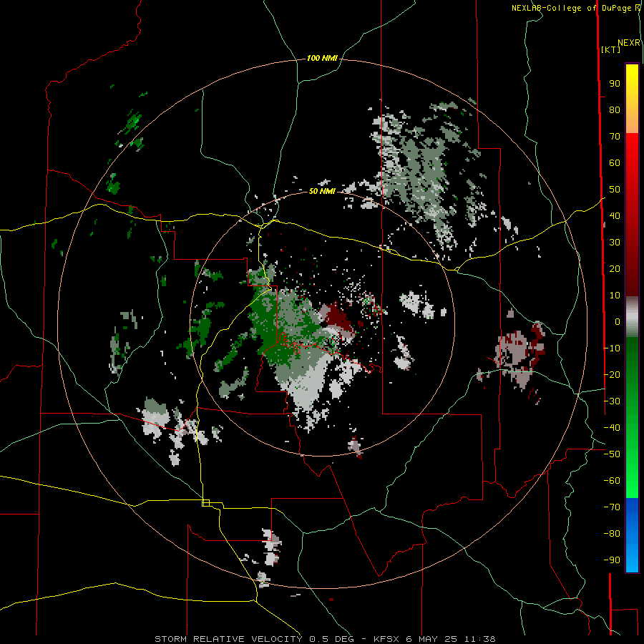Click the 100 NMI range ring label
Viewport: 644px width, 644px height.
[322, 59]
